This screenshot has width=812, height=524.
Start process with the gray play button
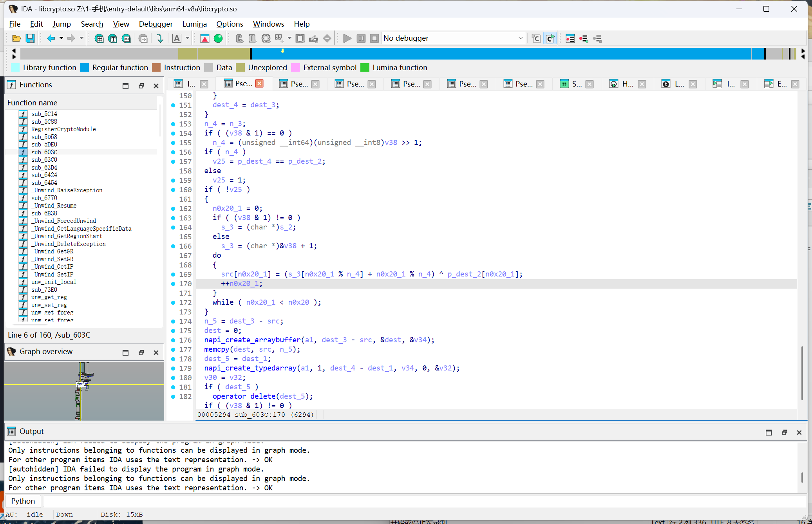coord(347,38)
